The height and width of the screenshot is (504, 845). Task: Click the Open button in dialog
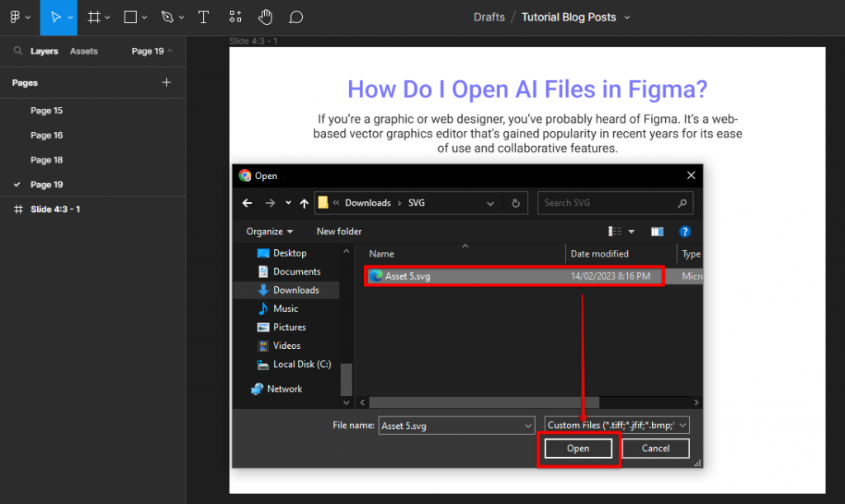(578, 449)
